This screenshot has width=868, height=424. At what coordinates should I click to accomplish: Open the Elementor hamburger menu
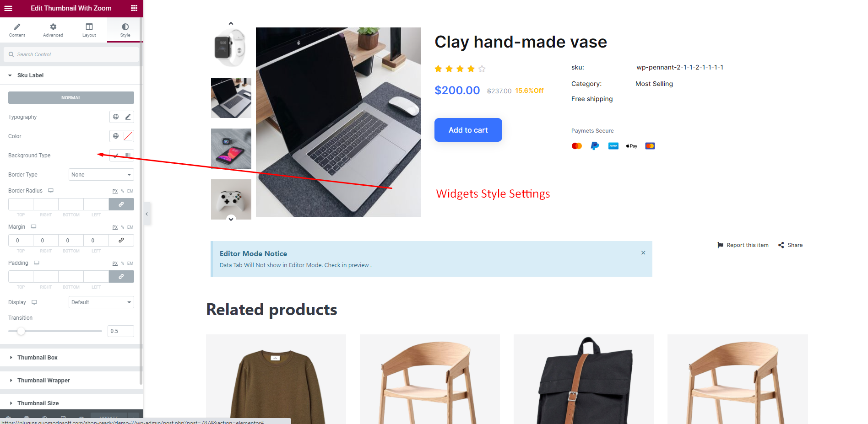point(8,8)
